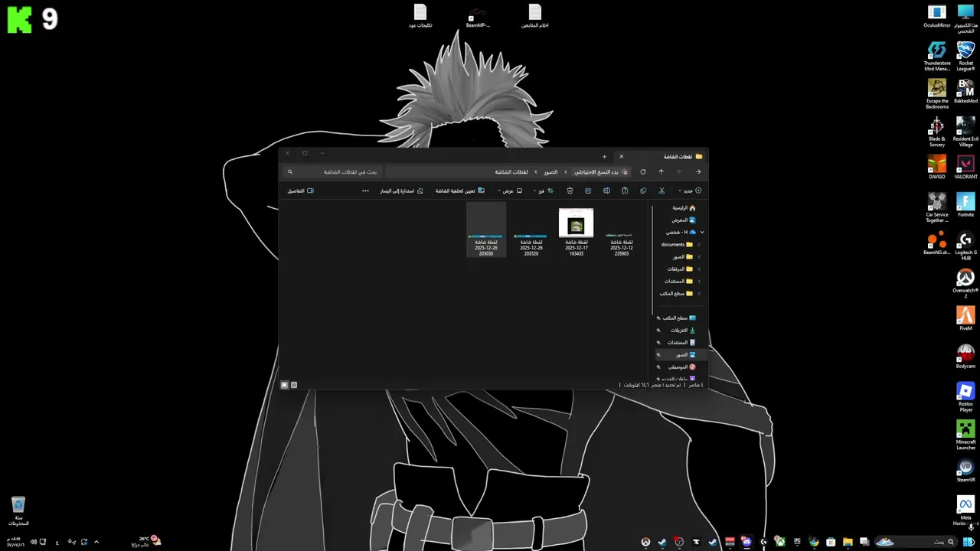
Task: Open the Recycle Bin on desktop
Action: coord(18,511)
